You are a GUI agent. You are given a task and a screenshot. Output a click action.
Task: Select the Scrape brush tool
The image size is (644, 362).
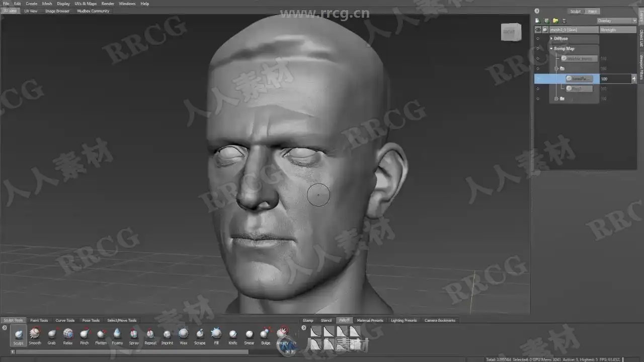(x=200, y=335)
